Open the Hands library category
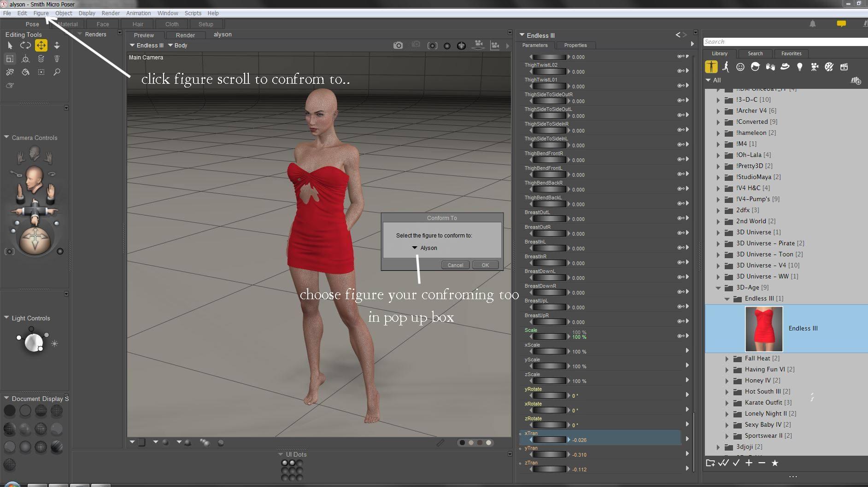 [x=770, y=67]
